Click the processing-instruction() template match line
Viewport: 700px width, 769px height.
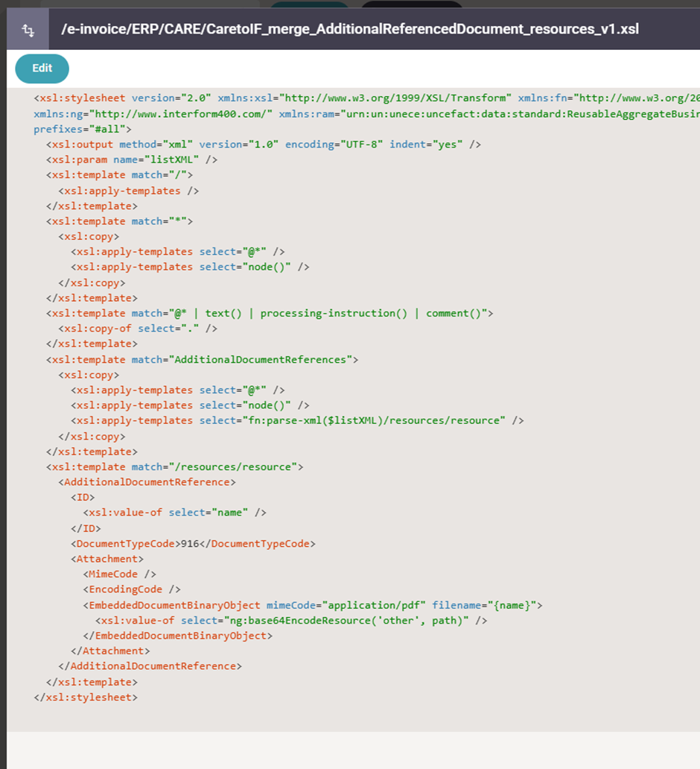coord(270,313)
